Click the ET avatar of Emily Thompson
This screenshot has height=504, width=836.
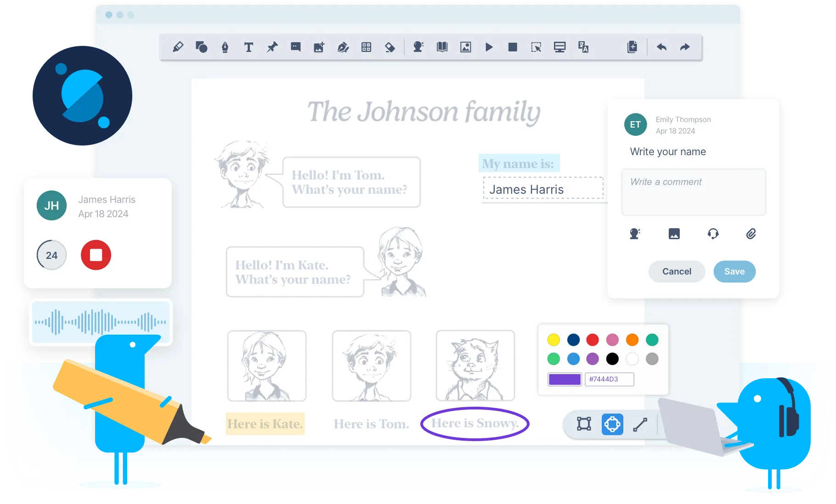tap(635, 124)
